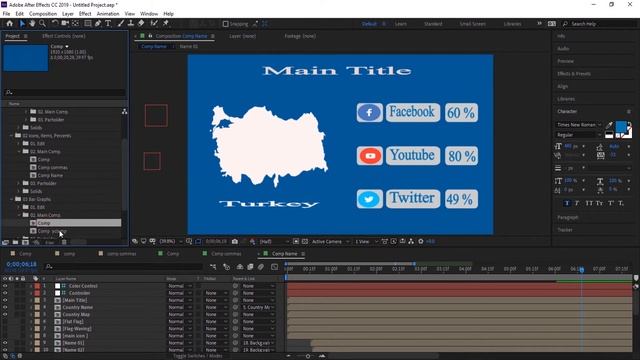Hide the [Main Title] layer

(5, 300)
